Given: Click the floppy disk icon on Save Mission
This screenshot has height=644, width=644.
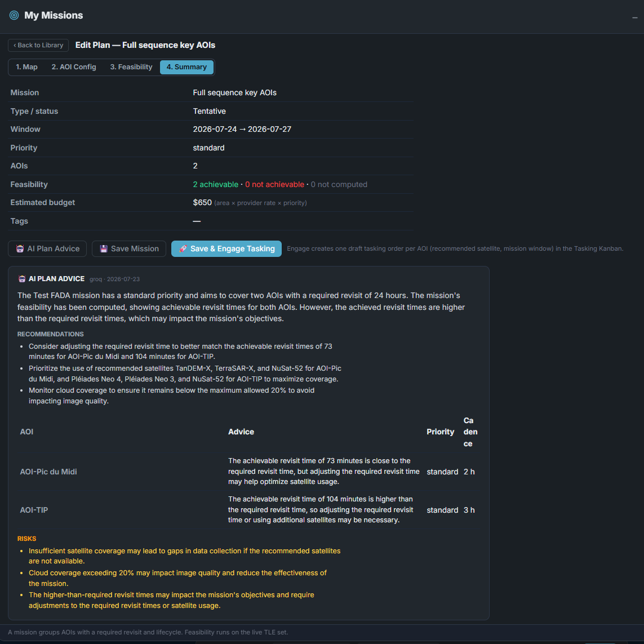Looking at the screenshot, I should pos(104,248).
